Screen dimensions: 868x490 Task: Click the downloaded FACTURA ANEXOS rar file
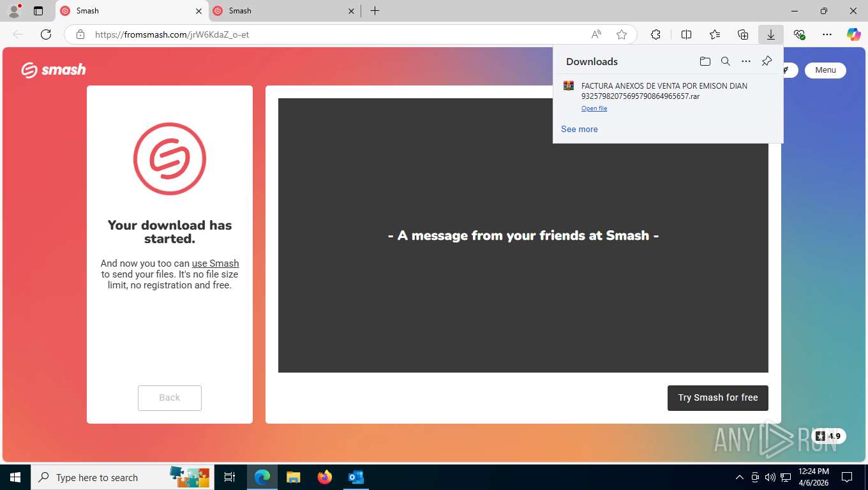coord(664,91)
